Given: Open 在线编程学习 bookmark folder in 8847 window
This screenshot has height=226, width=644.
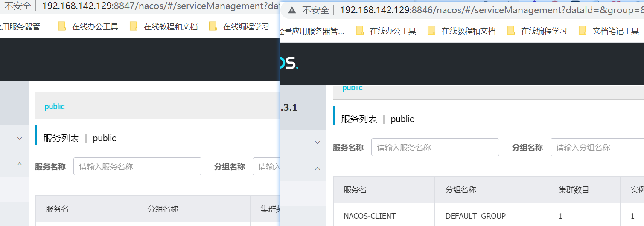Looking at the screenshot, I should tap(239, 27).
